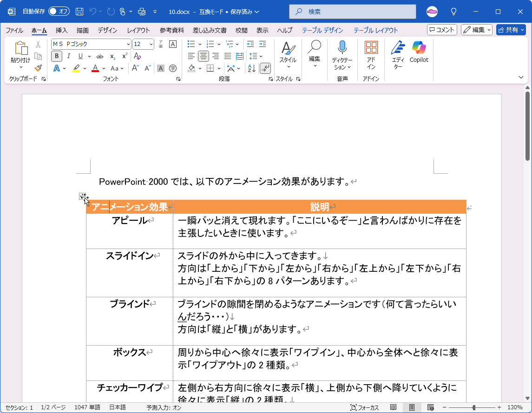The width and height of the screenshot is (532, 413).
Task: Apply Subscript formatting
Action: point(112,56)
